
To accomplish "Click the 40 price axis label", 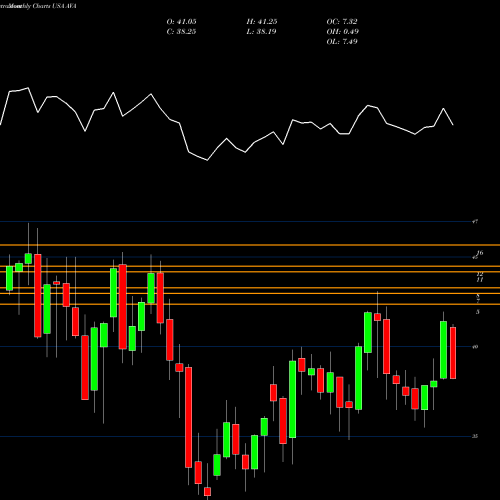I will coord(475,347).
